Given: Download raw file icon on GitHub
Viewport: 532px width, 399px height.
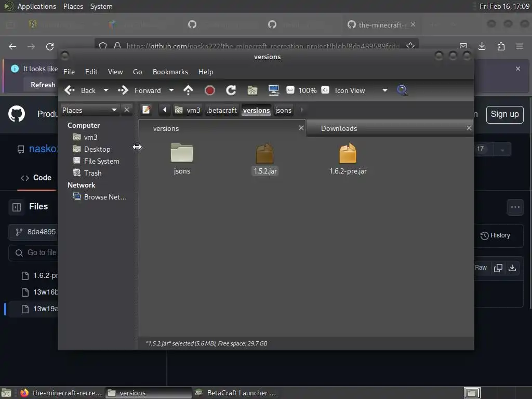Looking at the screenshot, I should pos(512,268).
